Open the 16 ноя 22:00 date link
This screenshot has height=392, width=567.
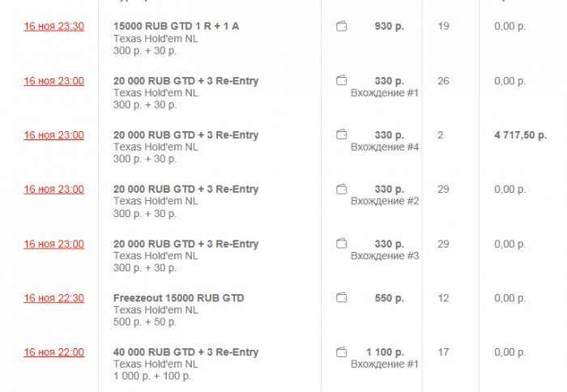click(x=53, y=352)
